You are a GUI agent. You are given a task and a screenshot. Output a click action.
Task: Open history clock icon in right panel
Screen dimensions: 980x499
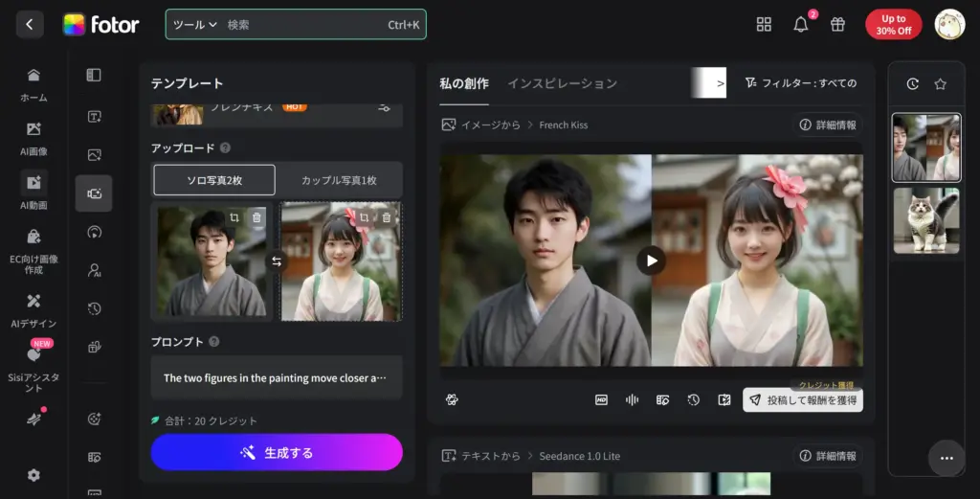point(912,83)
